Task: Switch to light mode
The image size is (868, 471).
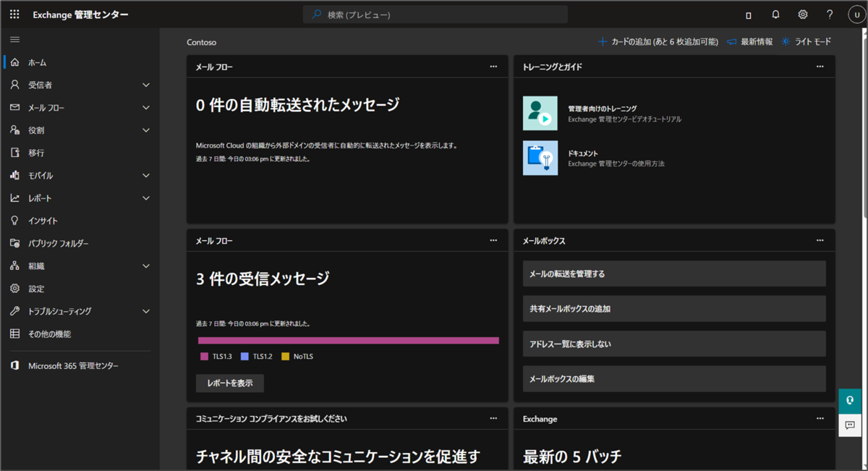Action: point(807,42)
